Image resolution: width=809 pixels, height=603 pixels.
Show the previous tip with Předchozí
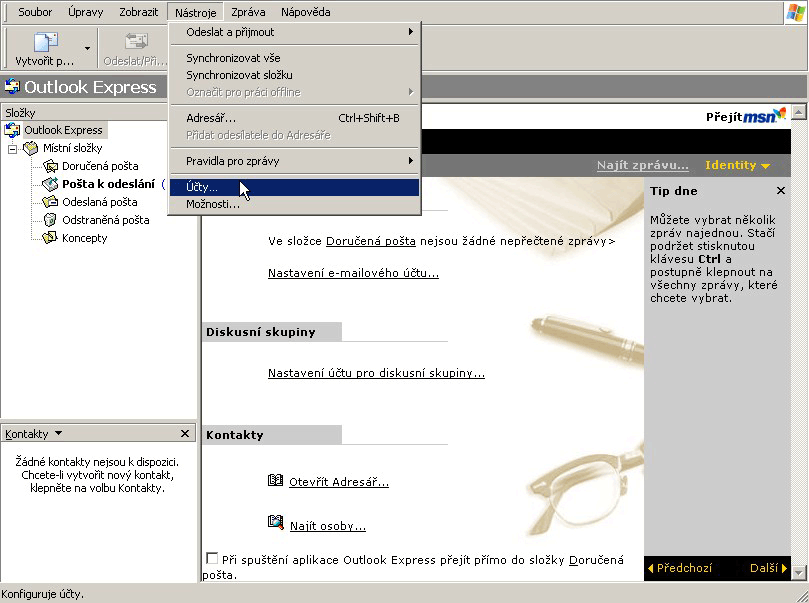(x=680, y=568)
